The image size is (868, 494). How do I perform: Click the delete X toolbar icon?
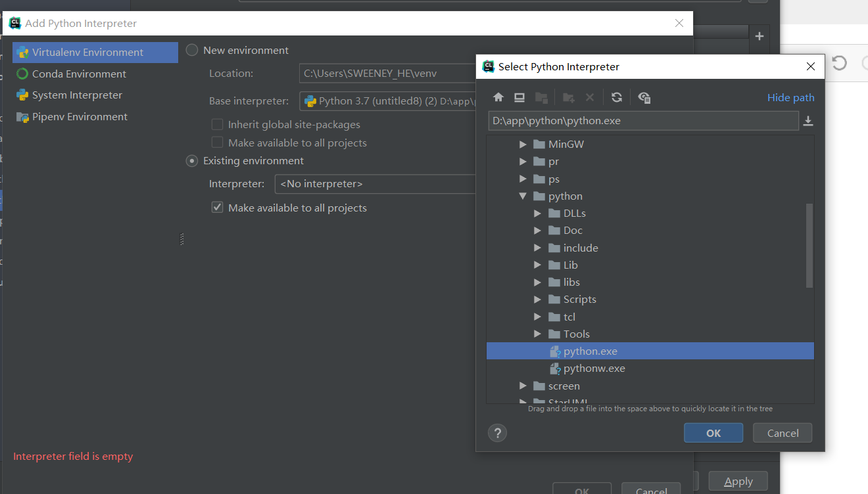(x=590, y=97)
